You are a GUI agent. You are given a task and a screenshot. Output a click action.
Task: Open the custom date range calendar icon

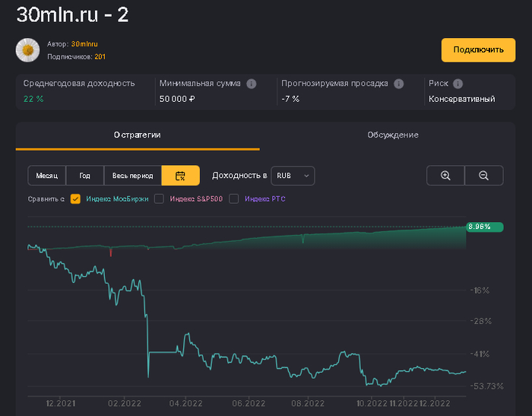180,176
